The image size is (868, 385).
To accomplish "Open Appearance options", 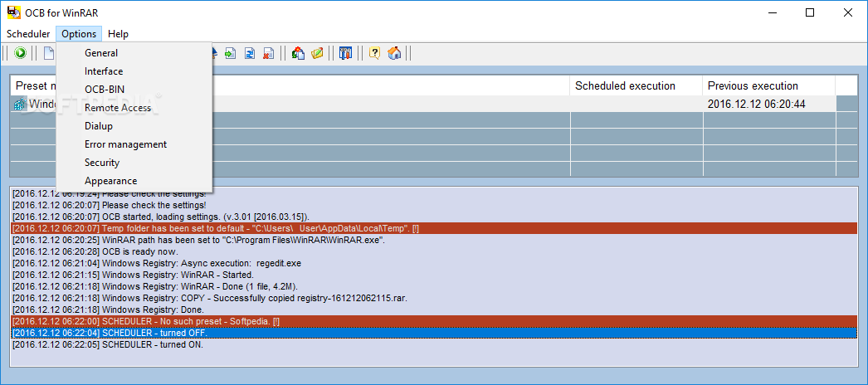I will pos(134,181).
